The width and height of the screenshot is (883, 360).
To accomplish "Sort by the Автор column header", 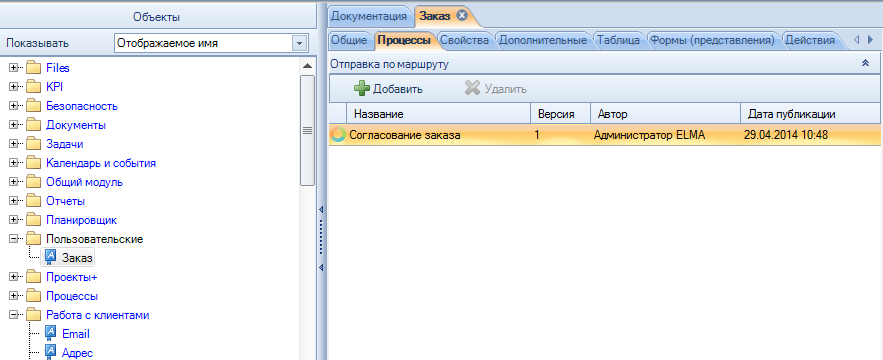I will [x=665, y=114].
